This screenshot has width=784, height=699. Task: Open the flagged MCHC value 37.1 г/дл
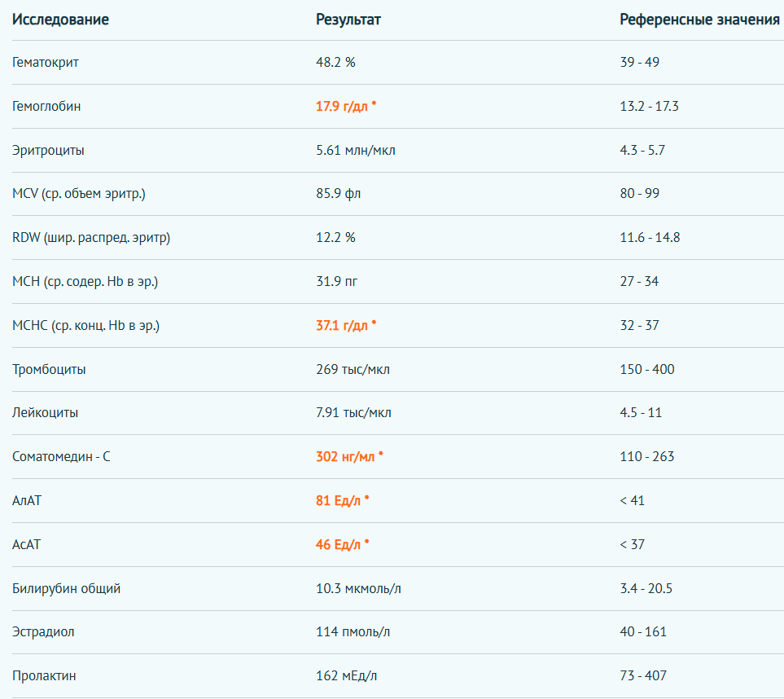pos(343,325)
